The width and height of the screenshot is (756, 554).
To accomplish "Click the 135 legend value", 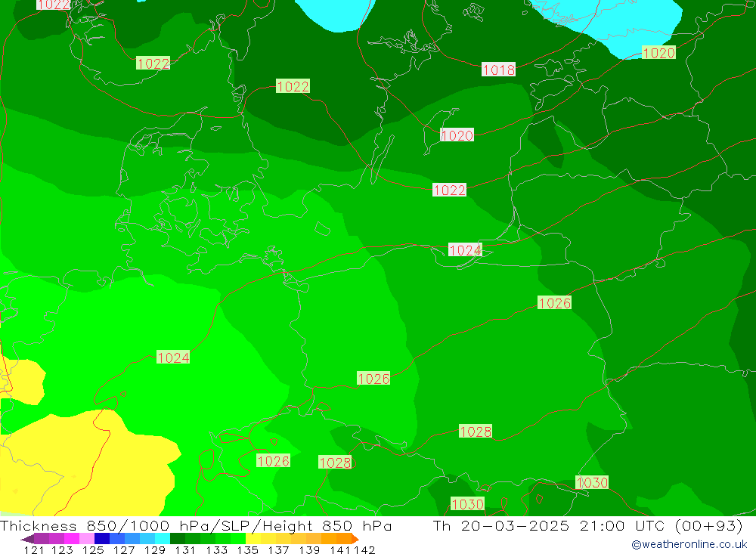I will pos(247,549).
